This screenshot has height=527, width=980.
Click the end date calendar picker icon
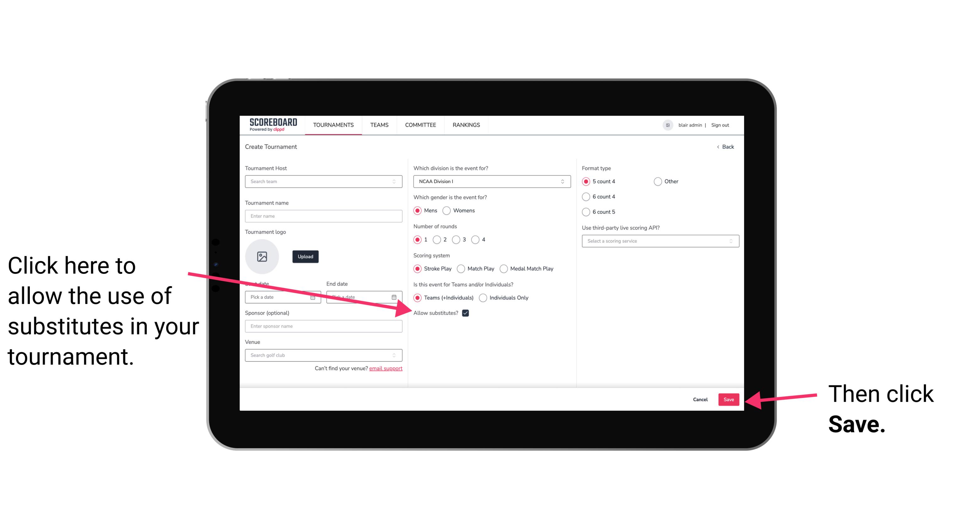tap(396, 296)
